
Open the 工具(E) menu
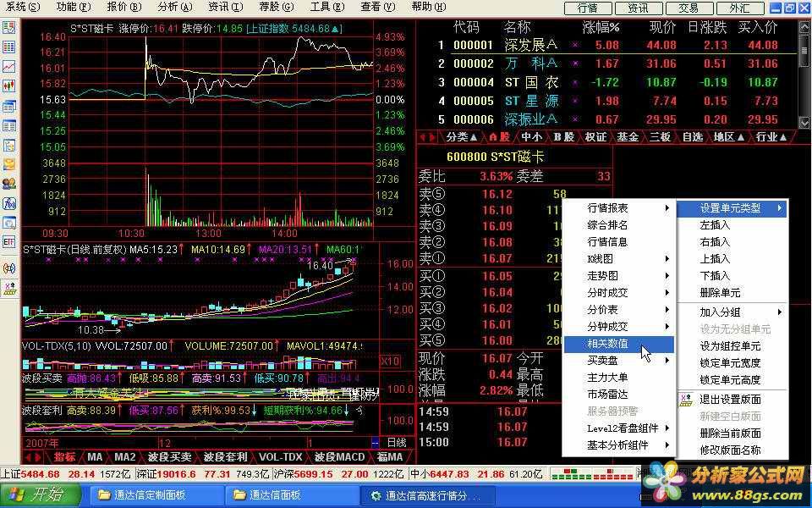coord(327,8)
